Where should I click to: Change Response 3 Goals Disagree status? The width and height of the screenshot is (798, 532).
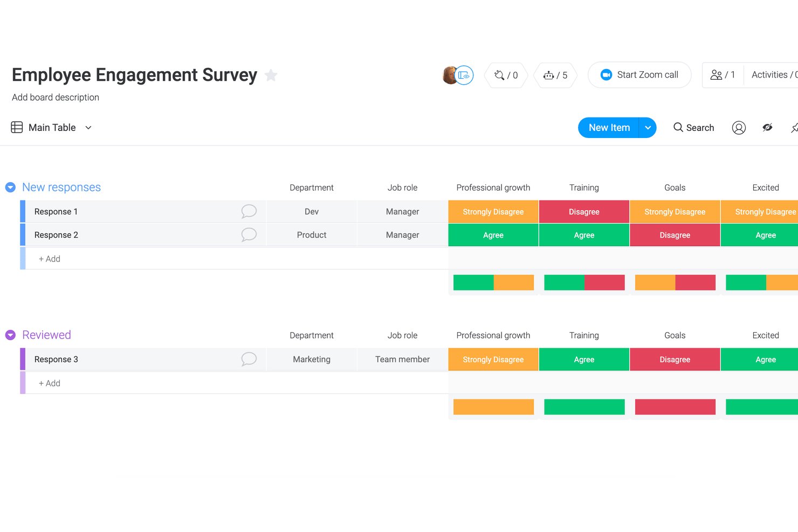pos(675,360)
